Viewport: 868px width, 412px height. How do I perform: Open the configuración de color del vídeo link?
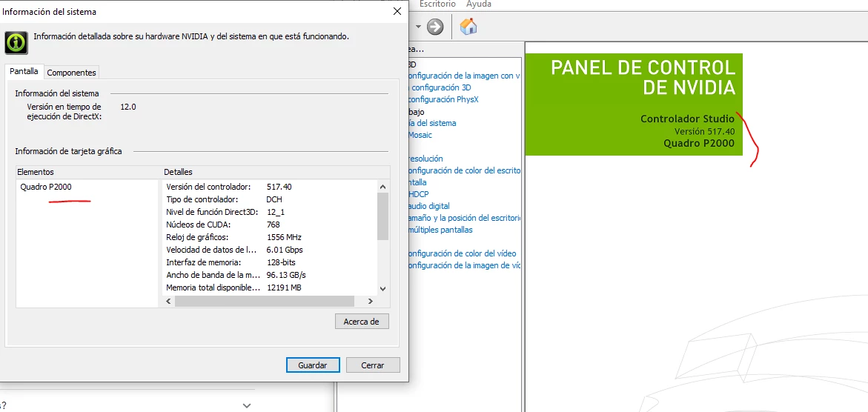[462, 253]
